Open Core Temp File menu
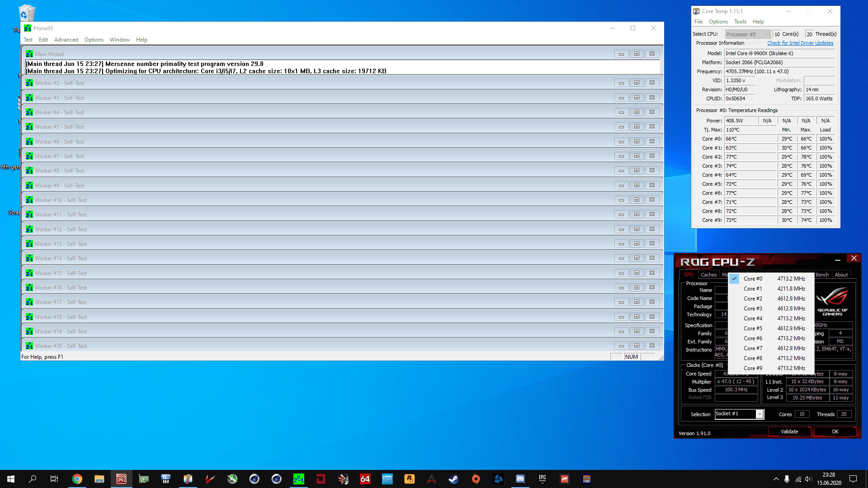The width and height of the screenshot is (868, 488). click(698, 22)
